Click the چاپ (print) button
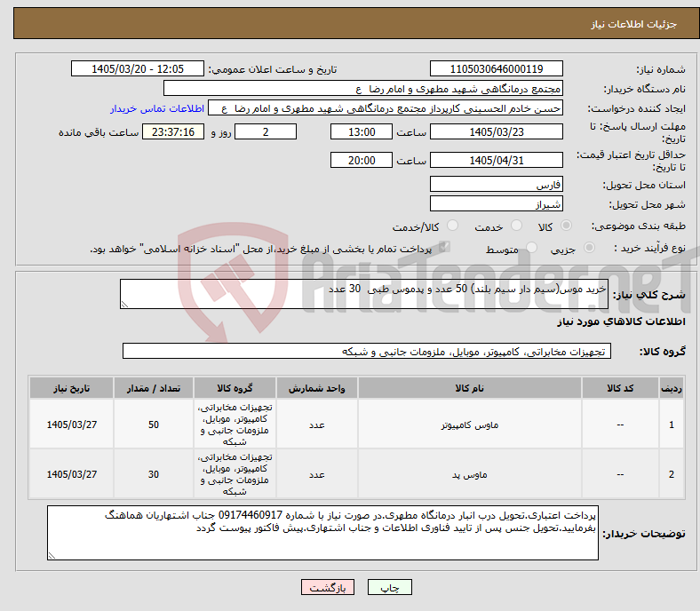Image resolution: width=700 pixels, height=611 pixels. click(389, 587)
